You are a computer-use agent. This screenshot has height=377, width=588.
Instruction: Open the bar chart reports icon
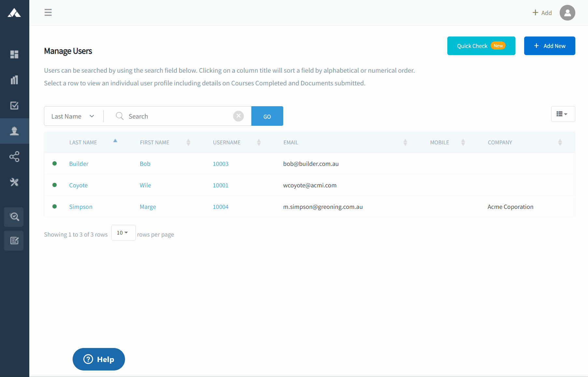(x=14, y=80)
